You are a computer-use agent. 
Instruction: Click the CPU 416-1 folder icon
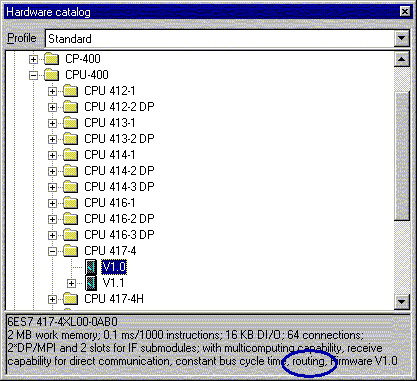tap(70, 203)
